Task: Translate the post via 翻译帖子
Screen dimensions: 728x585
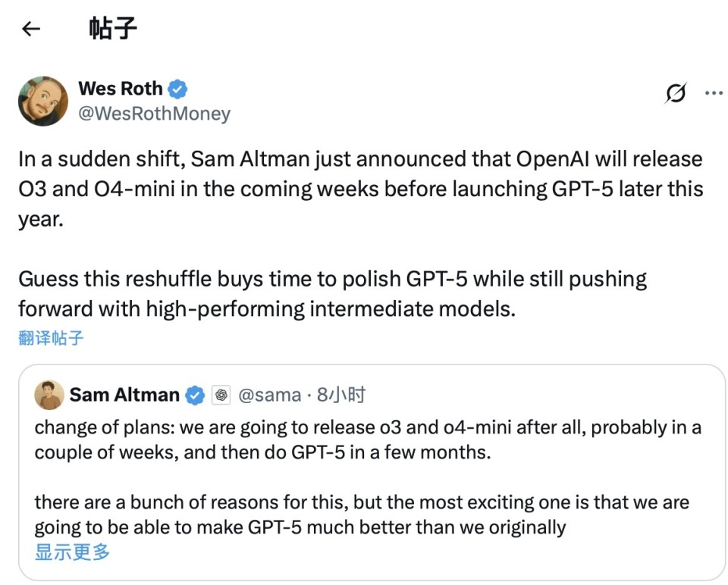Action: [51, 338]
